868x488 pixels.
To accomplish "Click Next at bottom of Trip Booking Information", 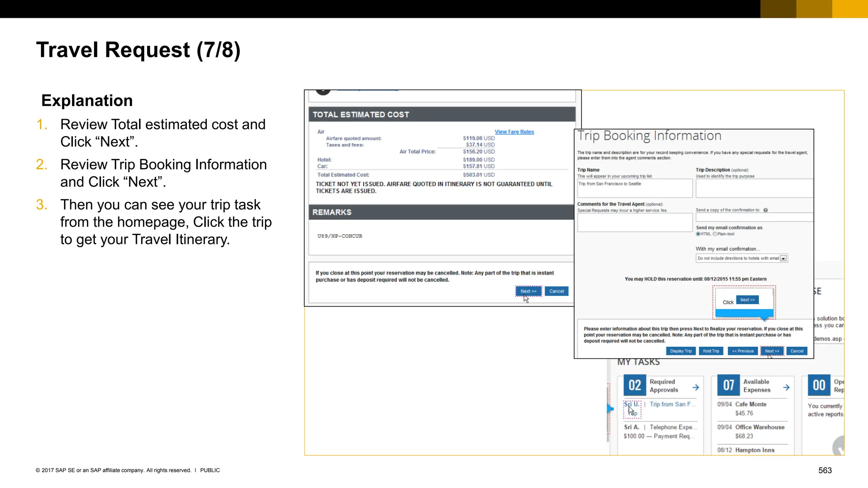I will pyautogui.click(x=772, y=351).
